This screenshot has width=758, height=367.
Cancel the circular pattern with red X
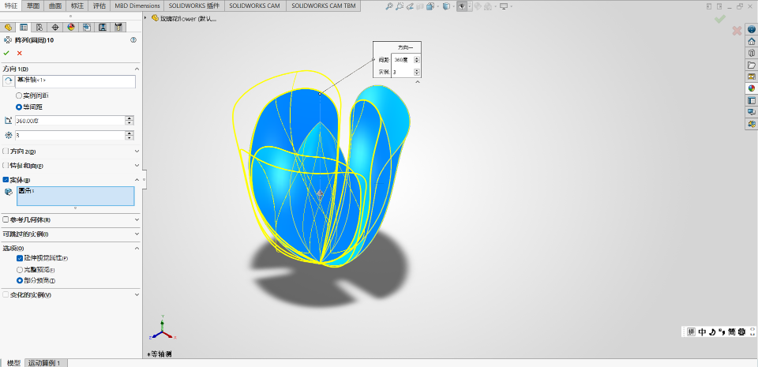coord(19,53)
